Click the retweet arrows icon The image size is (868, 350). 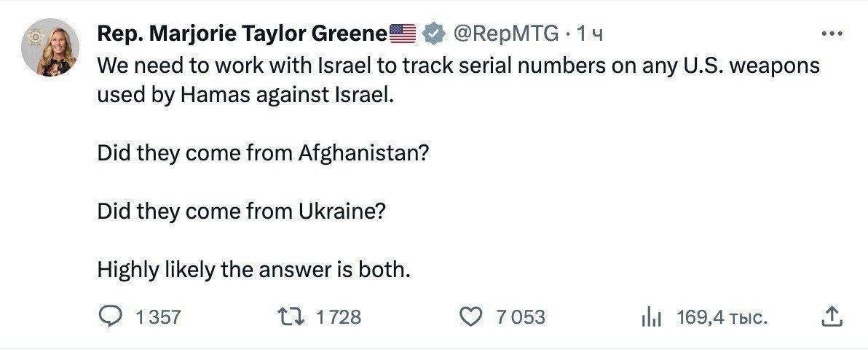tap(291, 316)
